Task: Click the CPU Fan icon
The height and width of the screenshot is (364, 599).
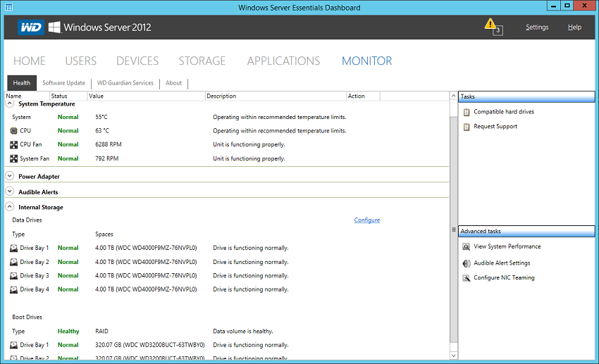Action: point(14,144)
